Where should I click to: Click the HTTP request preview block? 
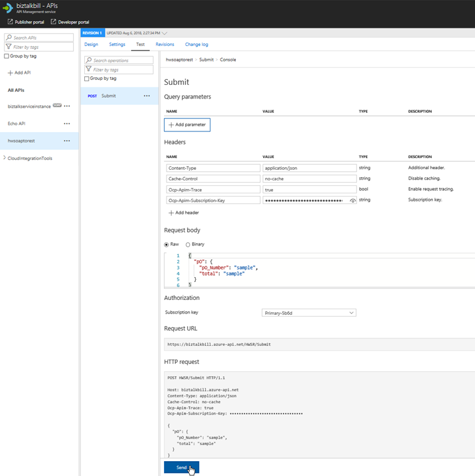[320, 415]
